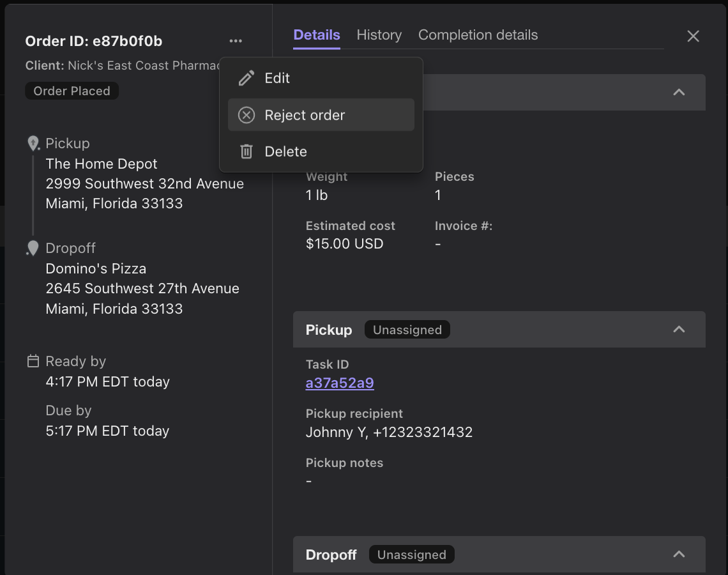This screenshot has width=728, height=575.
Task: Open the Completion details tab
Action: (x=478, y=34)
